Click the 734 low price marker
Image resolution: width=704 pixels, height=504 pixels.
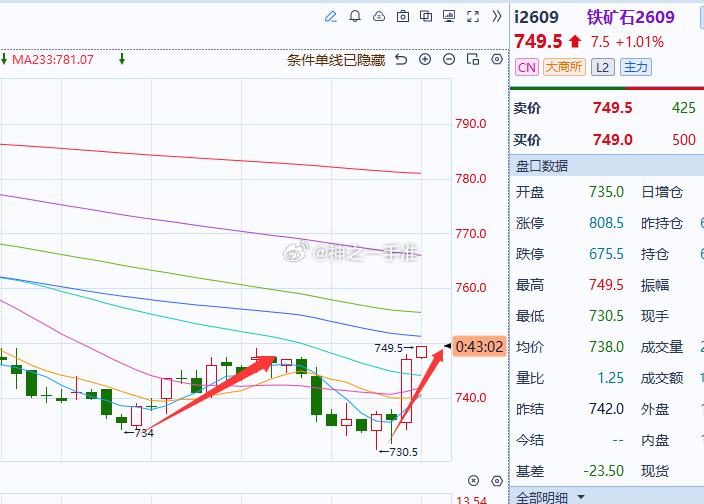(x=139, y=433)
